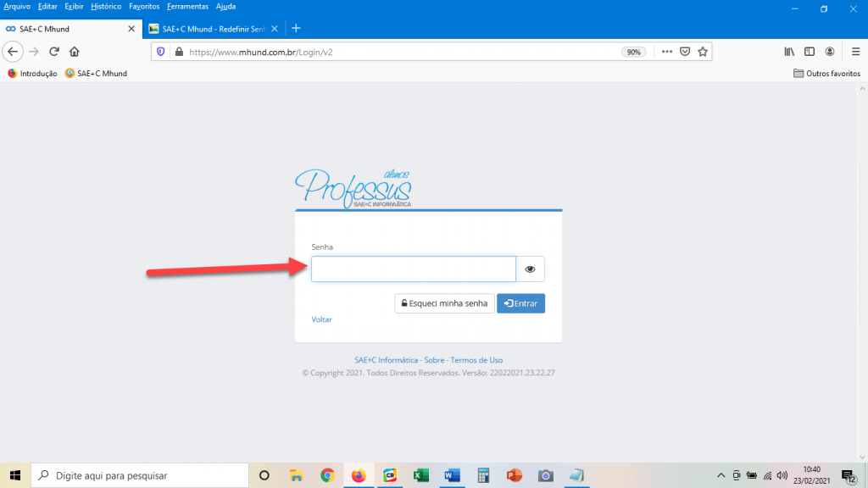Open the Histórico menu

[x=106, y=7]
